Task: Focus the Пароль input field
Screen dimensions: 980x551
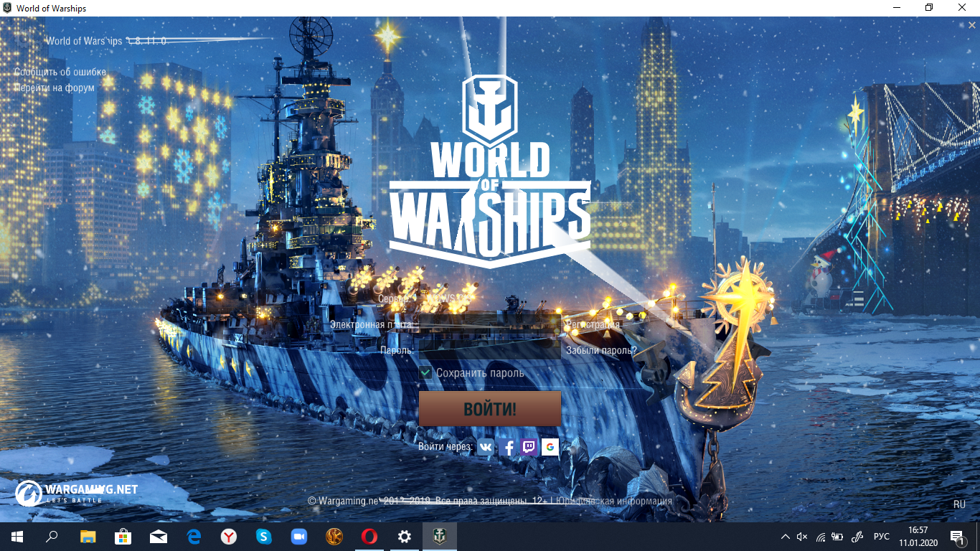Action: [490, 350]
